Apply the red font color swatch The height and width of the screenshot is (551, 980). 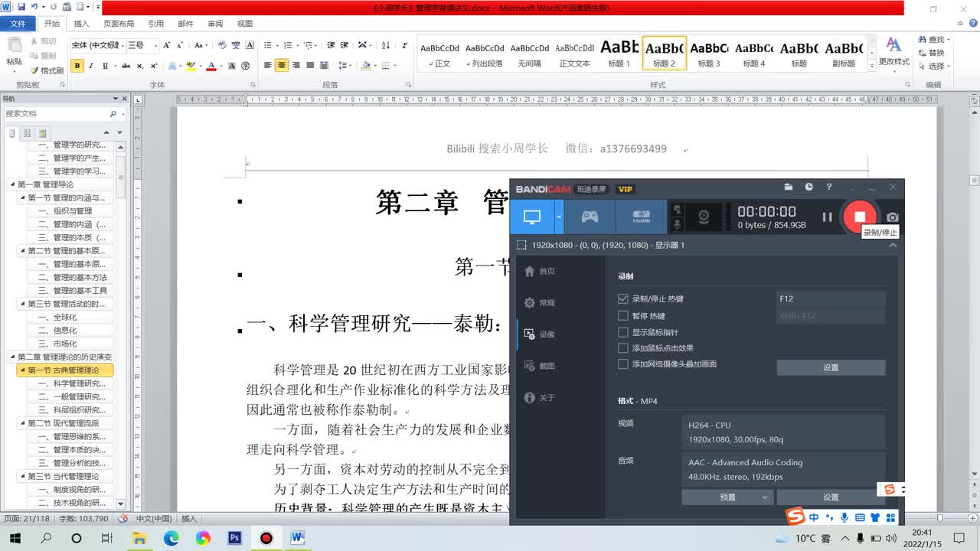click(x=211, y=66)
